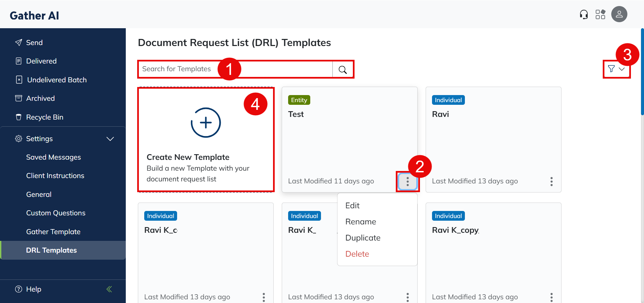Choose Duplicate in the context menu

click(363, 238)
